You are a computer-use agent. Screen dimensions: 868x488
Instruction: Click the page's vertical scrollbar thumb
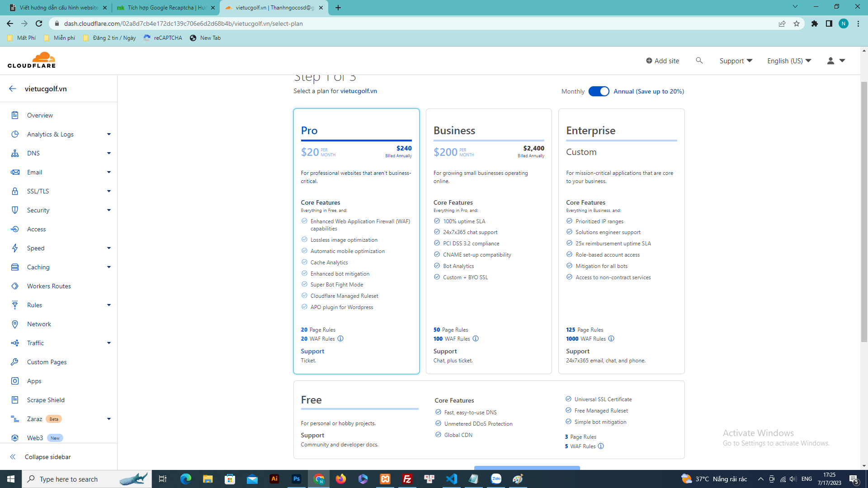click(x=864, y=212)
